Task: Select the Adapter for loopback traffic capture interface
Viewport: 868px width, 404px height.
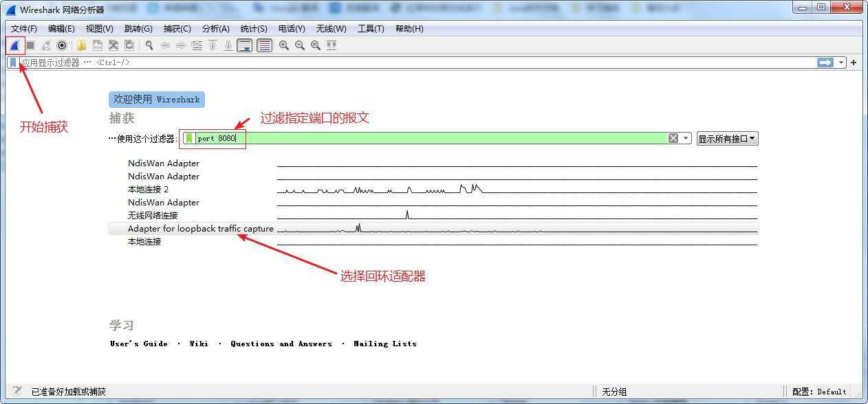Action: pyautogui.click(x=433, y=229)
